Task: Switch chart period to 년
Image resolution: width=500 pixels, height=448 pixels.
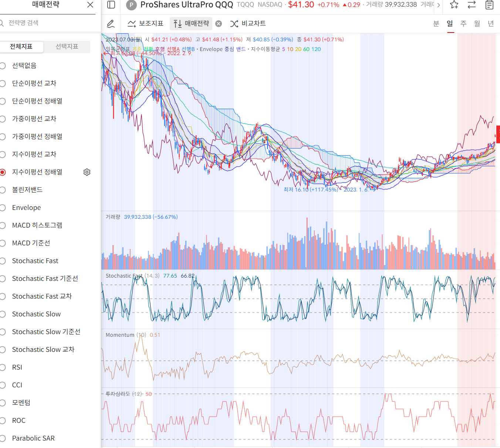Action: [491, 24]
